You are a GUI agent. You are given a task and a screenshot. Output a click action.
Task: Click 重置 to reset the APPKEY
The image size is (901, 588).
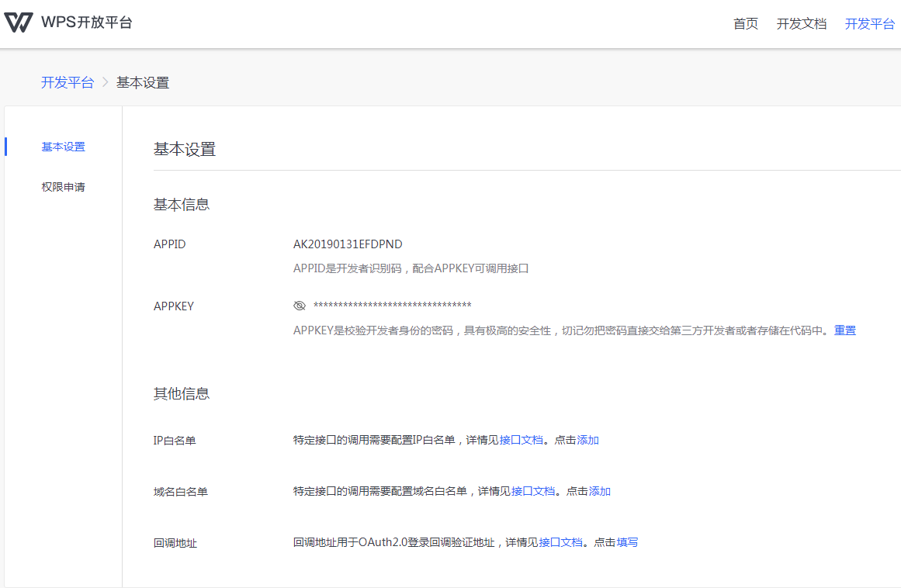(845, 330)
